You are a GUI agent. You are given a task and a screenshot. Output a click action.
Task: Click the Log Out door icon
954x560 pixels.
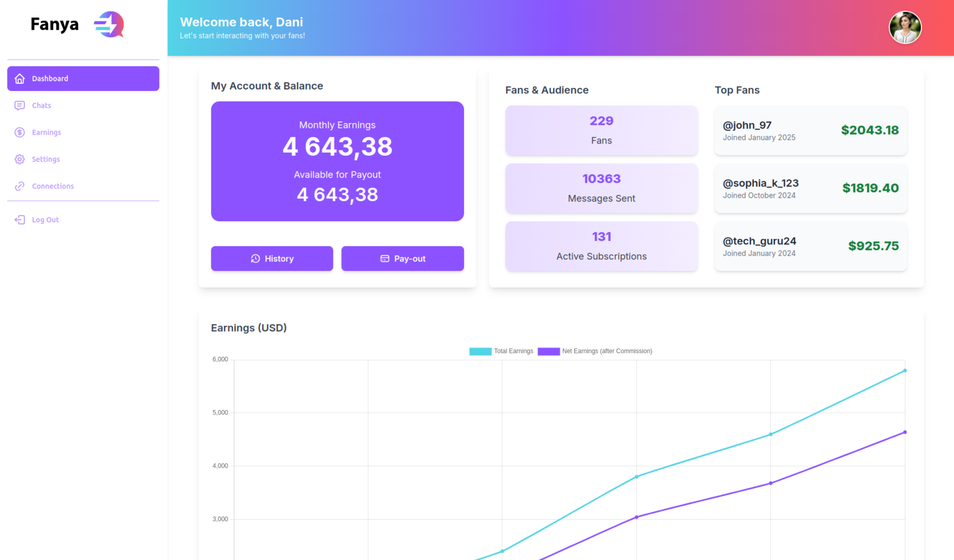(20, 220)
